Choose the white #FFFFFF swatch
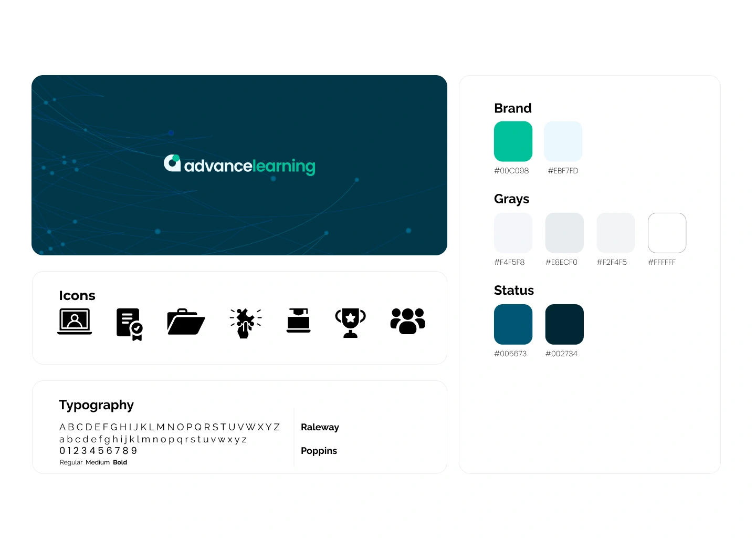 (667, 233)
